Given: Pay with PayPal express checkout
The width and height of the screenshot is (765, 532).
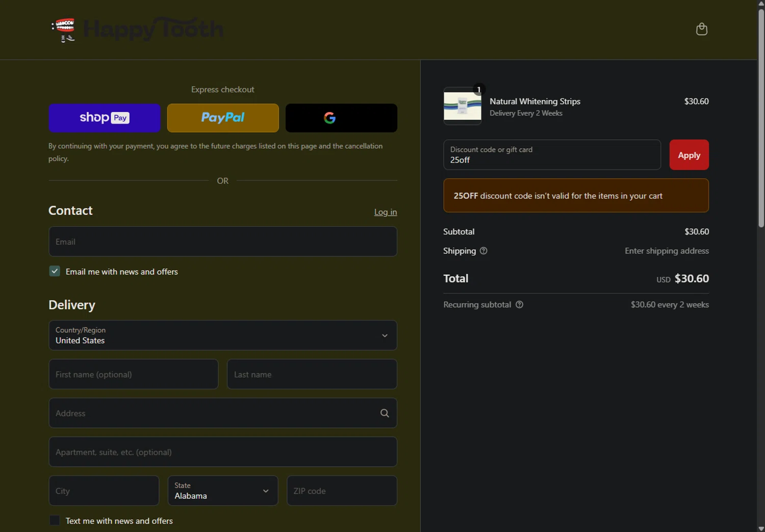Looking at the screenshot, I should click(223, 118).
